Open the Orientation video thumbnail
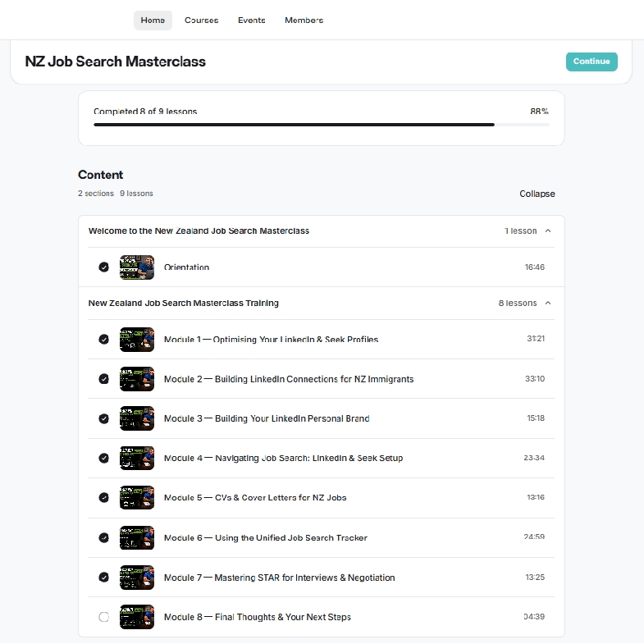 pyautogui.click(x=137, y=267)
